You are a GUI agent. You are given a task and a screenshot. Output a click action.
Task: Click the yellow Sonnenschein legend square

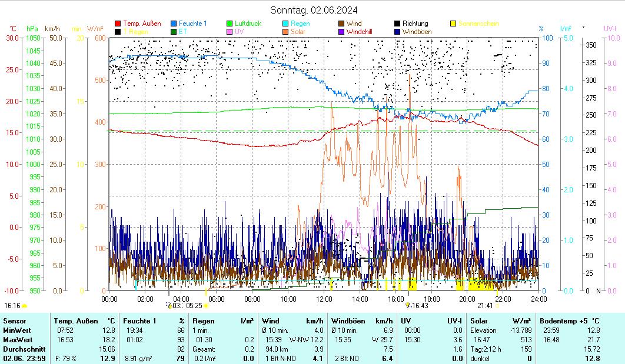pos(453,24)
